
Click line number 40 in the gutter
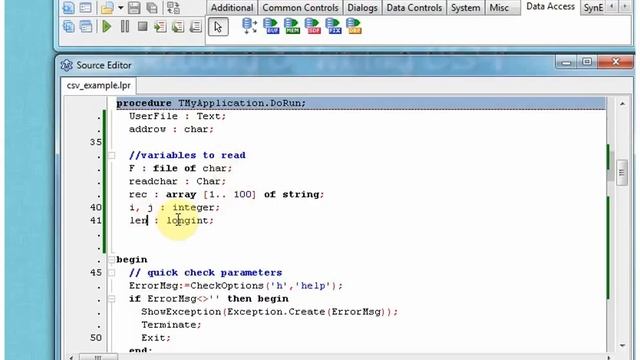tap(96, 207)
